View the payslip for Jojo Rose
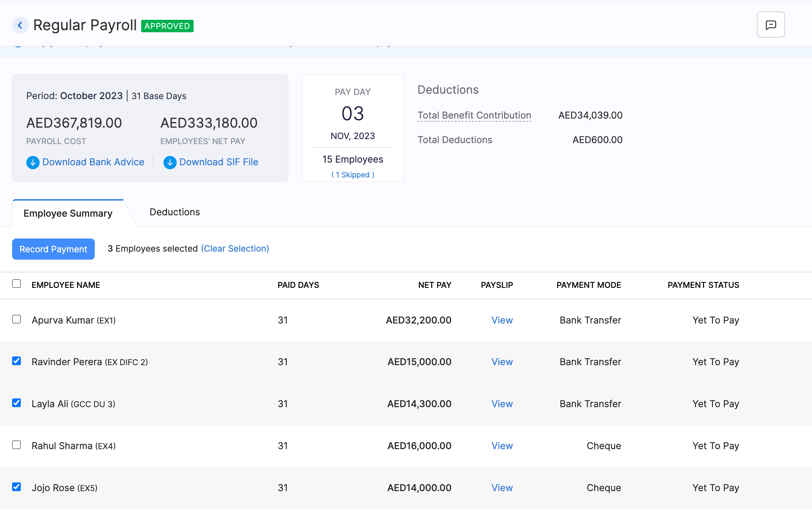This screenshot has height=518, width=812. coord(502,488)
